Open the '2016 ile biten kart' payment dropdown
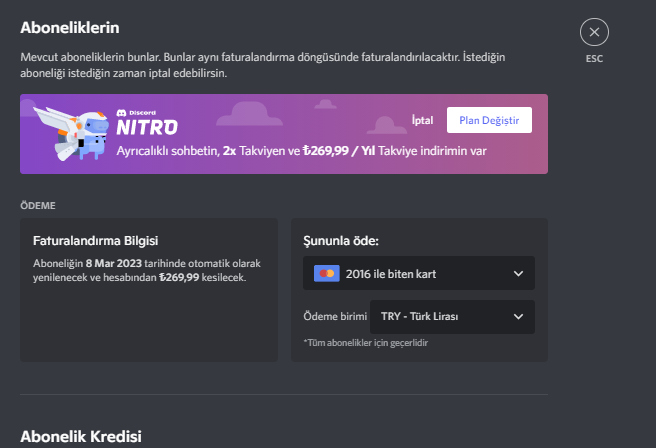Image resolution: width=656 pixels, height=448 pixels. point(419,273)
